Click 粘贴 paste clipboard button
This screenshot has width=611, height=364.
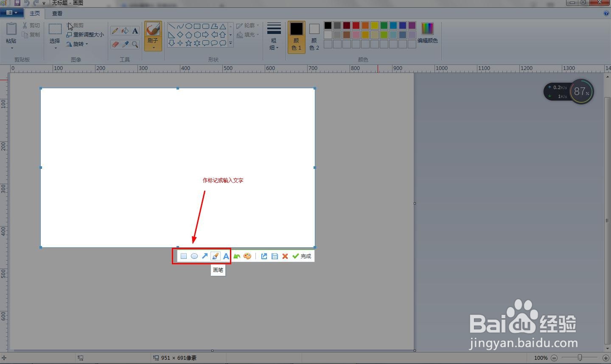(11, 33)
